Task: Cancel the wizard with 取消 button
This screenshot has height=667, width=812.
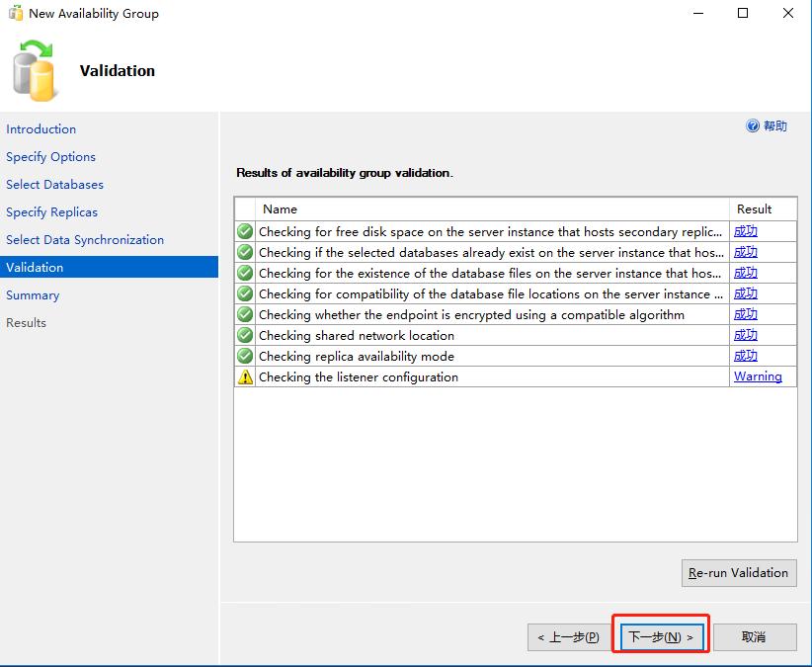Action: [x=755, y=637]
